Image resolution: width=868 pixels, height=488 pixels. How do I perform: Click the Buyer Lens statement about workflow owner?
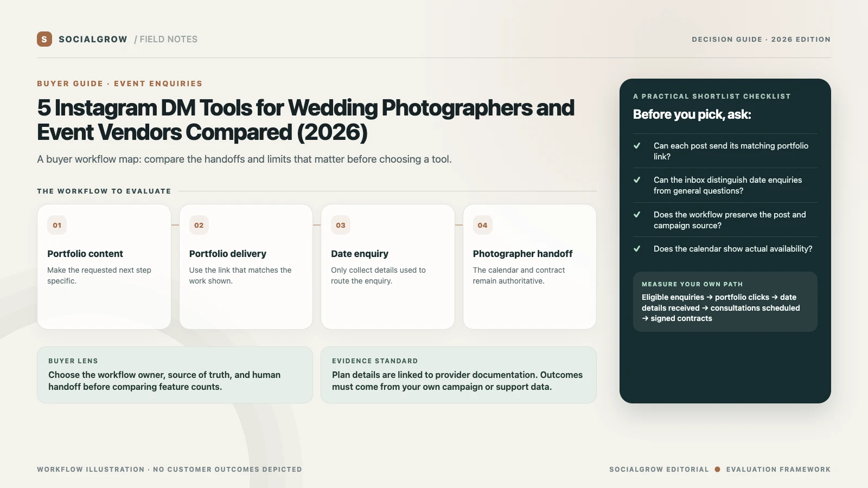[164, 381]
